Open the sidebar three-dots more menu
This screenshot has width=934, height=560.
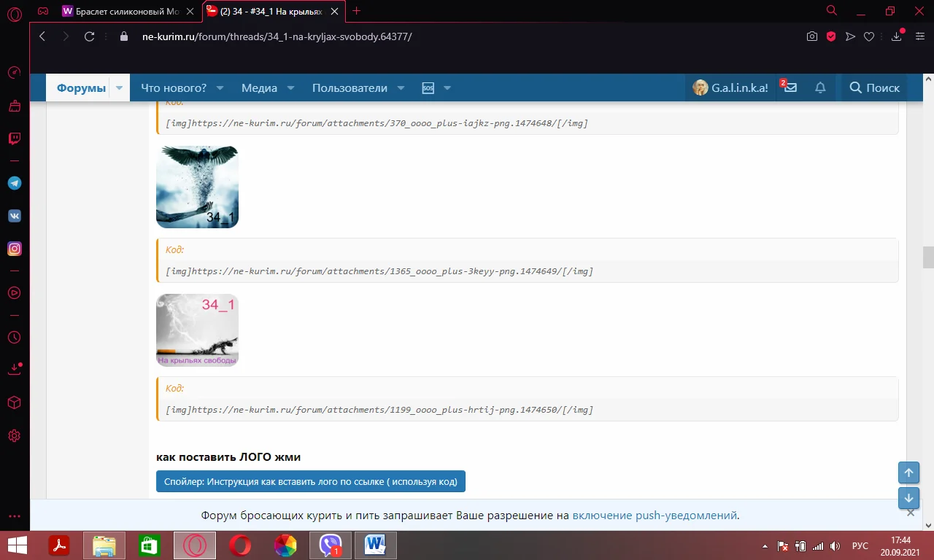pos(14,516)
